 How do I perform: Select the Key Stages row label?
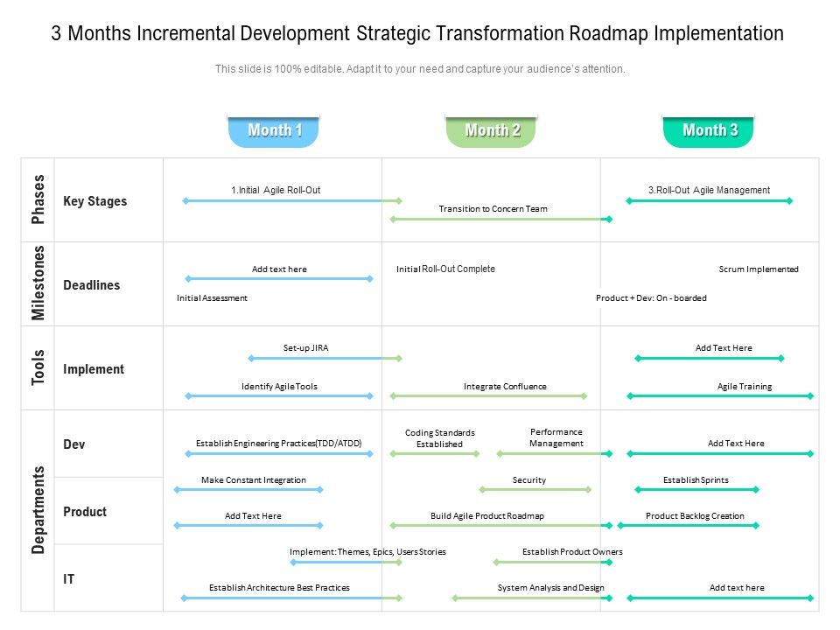pyautogui.click(x=95, y=201)
